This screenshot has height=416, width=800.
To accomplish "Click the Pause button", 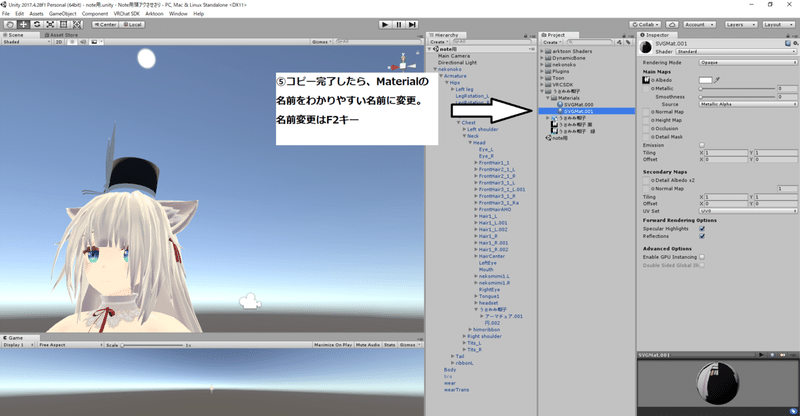I will 399,25.
